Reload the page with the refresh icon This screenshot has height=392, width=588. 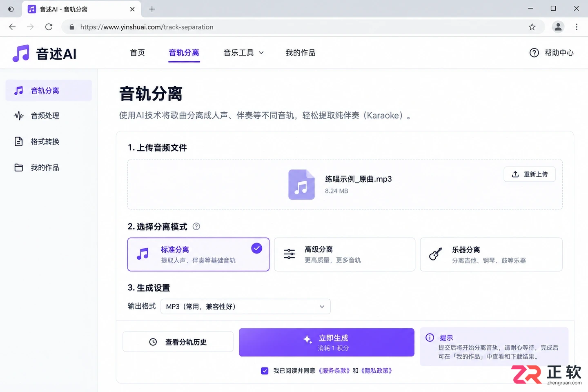(49, 27)
